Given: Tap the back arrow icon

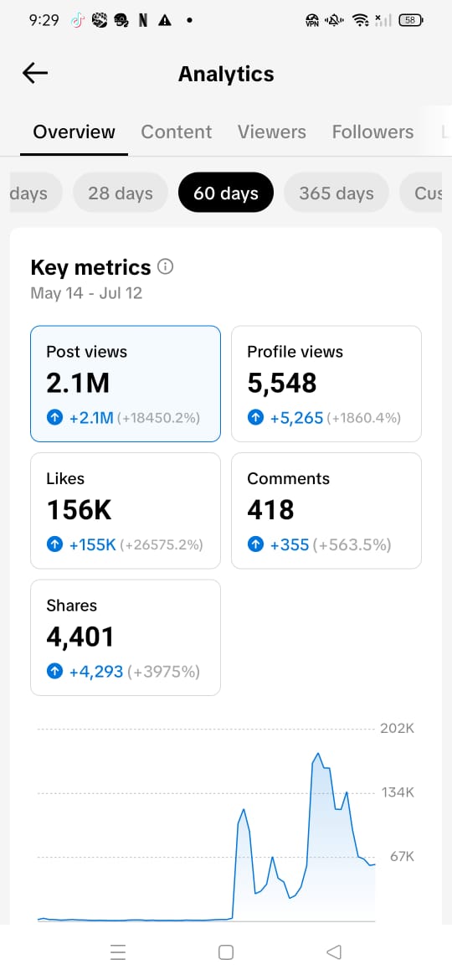Looking at the screenshot, I should pos(35,73).
